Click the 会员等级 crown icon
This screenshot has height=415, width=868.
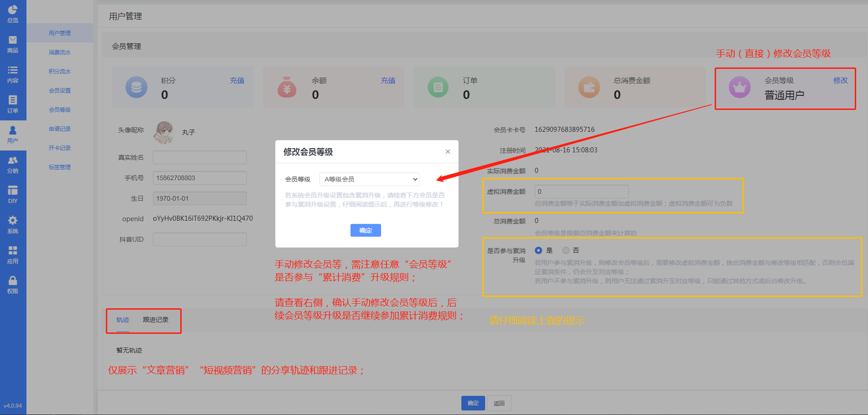tap(740, 87)
